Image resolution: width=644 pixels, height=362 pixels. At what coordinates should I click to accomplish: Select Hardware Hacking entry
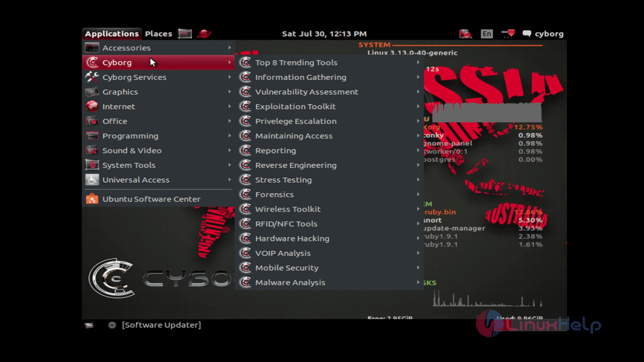330,238
